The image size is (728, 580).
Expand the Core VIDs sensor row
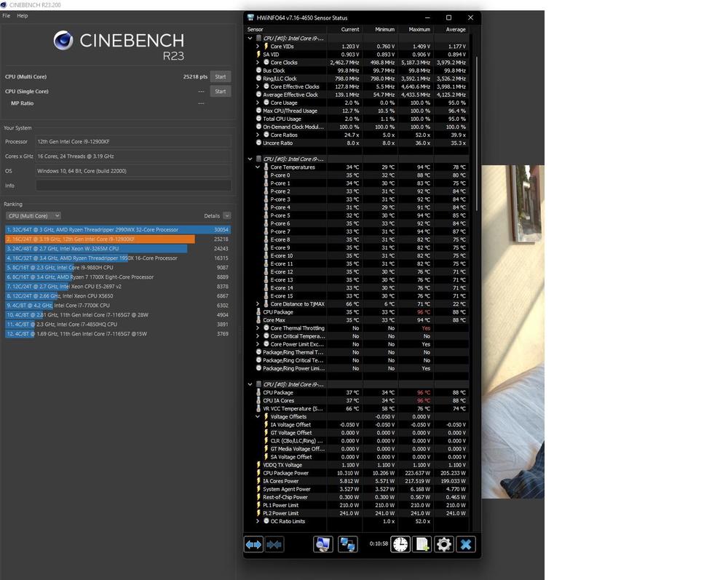pos(258,47)
